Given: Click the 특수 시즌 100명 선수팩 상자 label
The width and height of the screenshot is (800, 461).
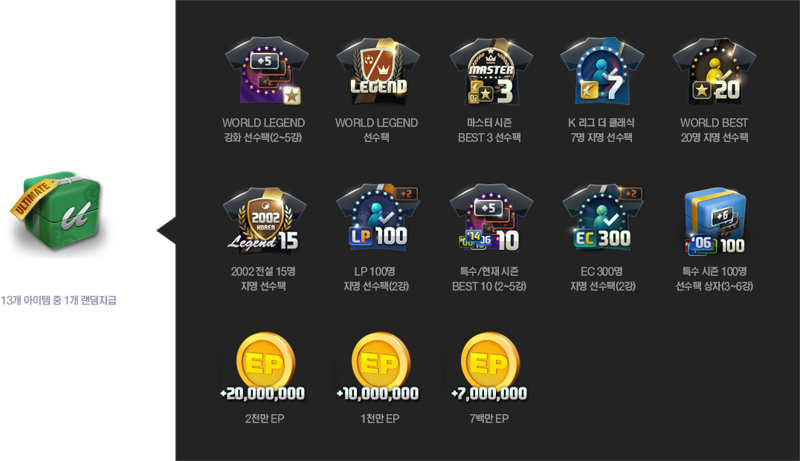Looking at the screenshot, I should coord(714,278).
